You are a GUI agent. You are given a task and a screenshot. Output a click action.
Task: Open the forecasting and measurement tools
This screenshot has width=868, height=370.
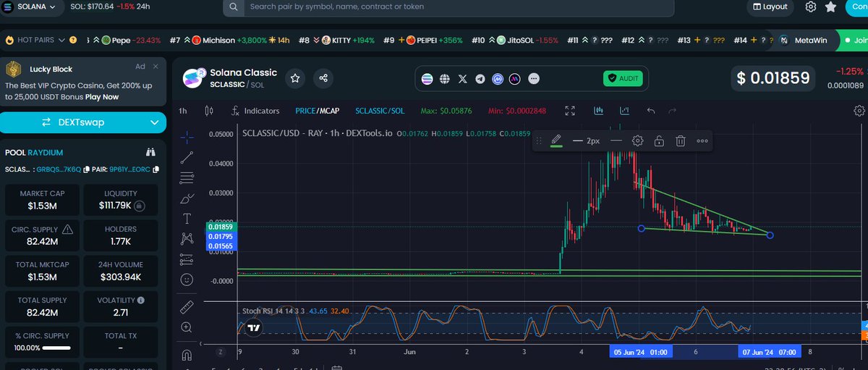point(187,258)
